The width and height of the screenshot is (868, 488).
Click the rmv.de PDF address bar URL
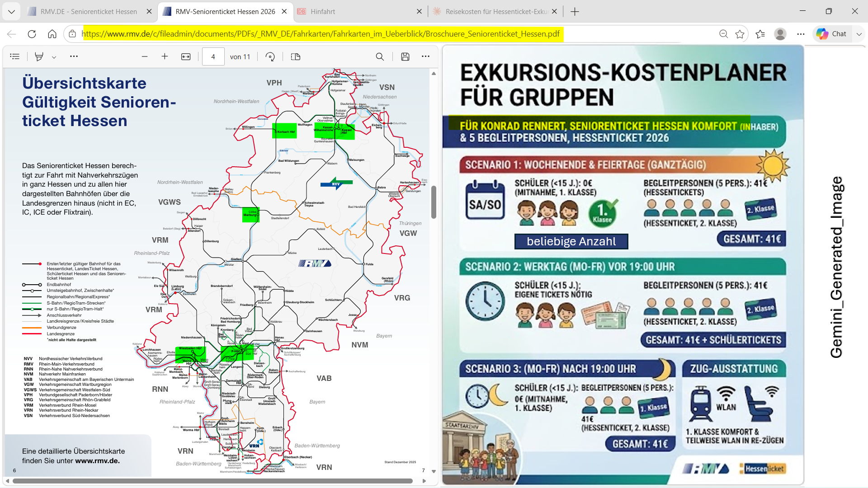(x=321, y=34)
